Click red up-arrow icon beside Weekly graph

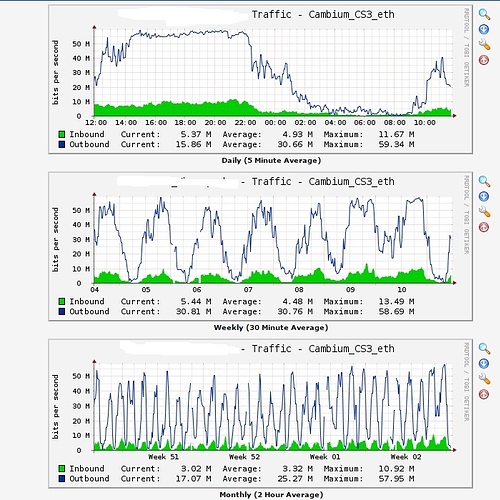click(484, 227)
